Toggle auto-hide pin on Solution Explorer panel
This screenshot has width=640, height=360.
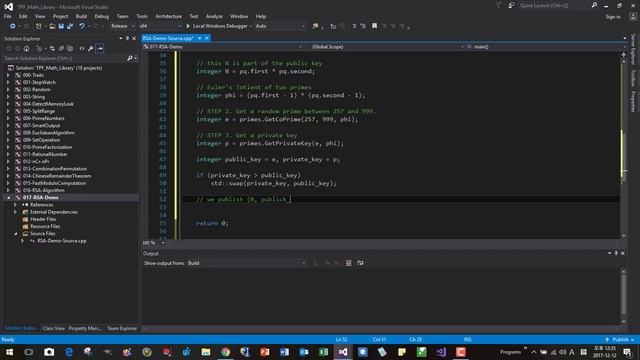[127, 38]
